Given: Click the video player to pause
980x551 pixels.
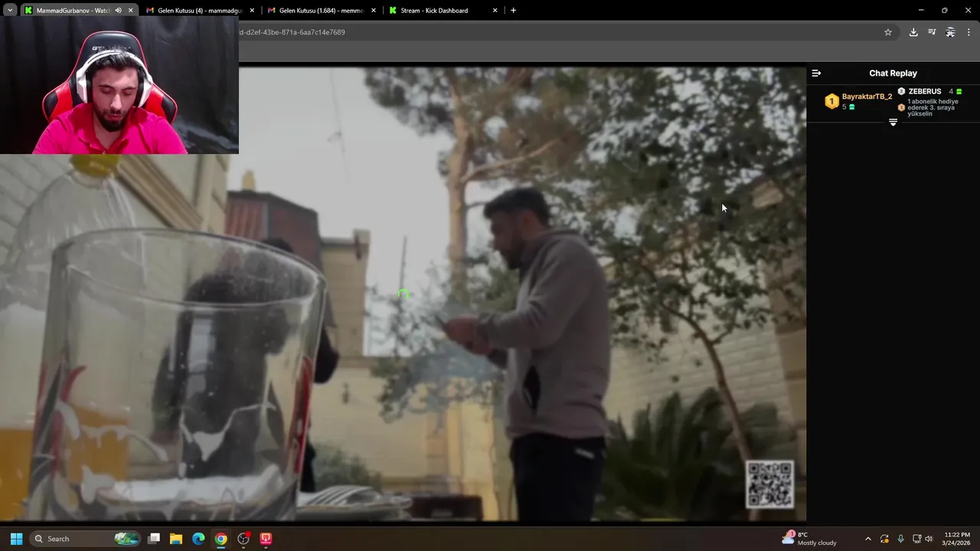Looking at the screenshot, I should 403,294.
